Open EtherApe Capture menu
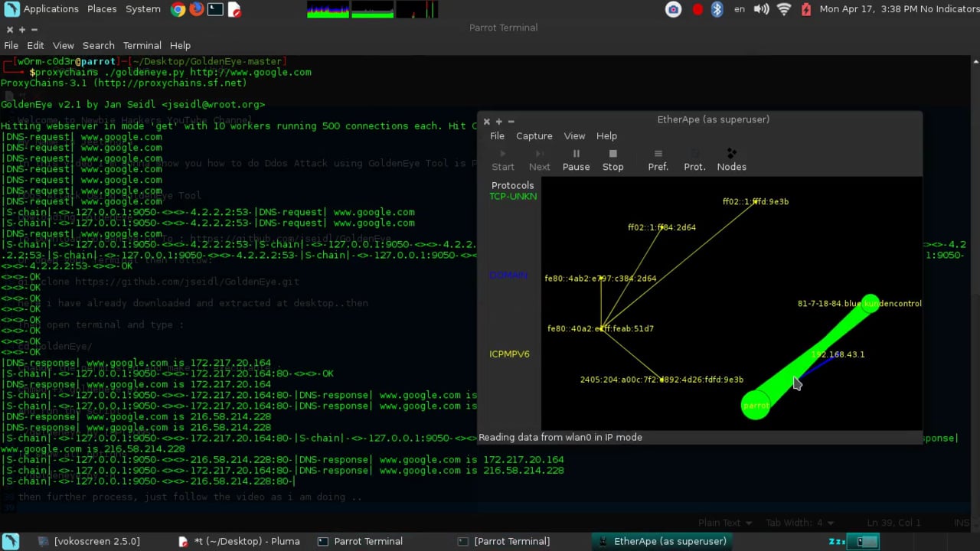980x551 pixels. click(534, 135)
